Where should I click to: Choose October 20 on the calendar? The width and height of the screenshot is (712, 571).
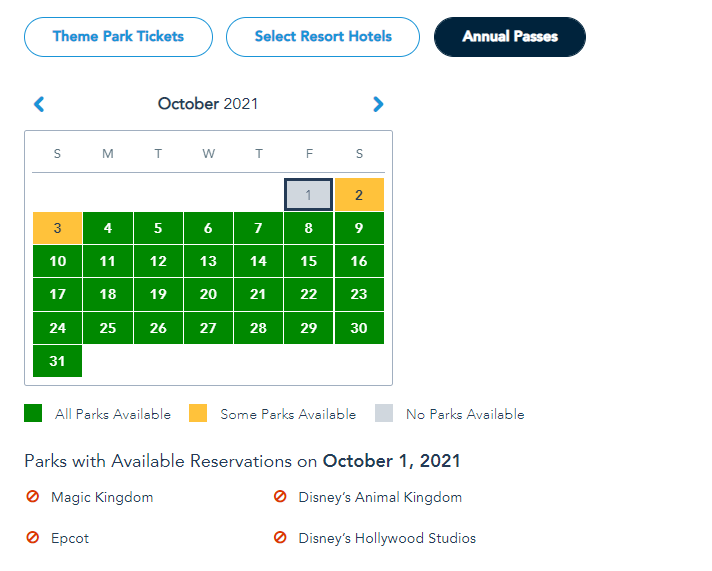click(x=208, y=294)
